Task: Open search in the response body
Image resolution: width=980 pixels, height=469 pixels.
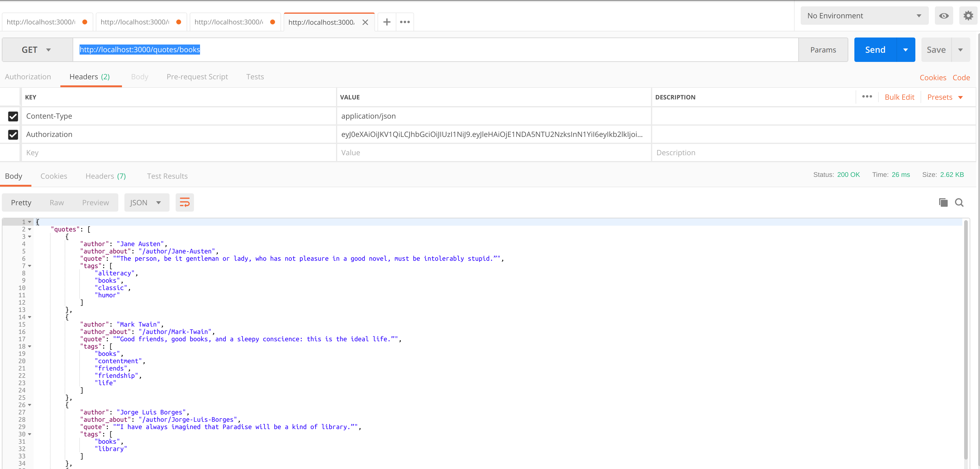Action: [x=960, y=202]
